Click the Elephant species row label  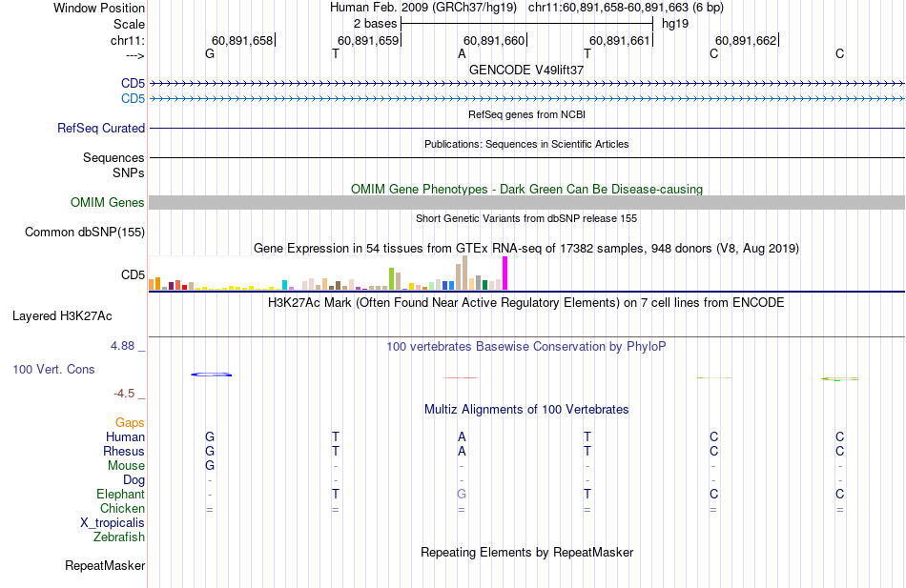(x=121, y=494)
